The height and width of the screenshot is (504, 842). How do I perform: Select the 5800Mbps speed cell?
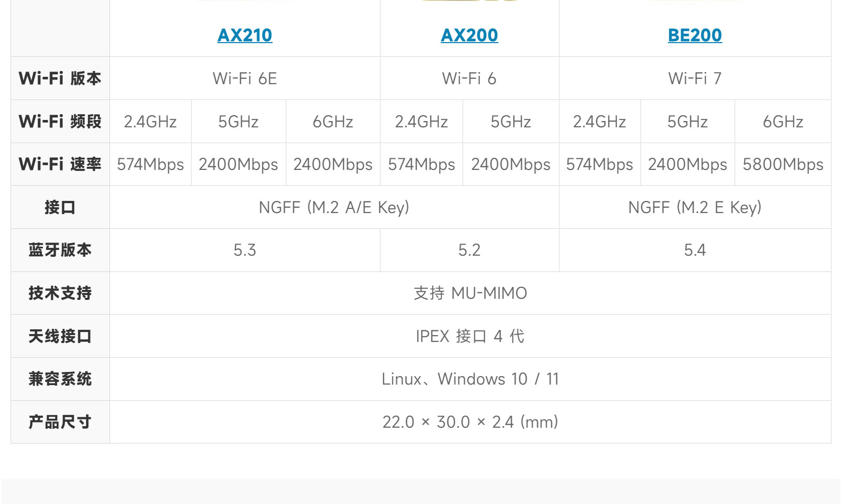click(783, 164)
